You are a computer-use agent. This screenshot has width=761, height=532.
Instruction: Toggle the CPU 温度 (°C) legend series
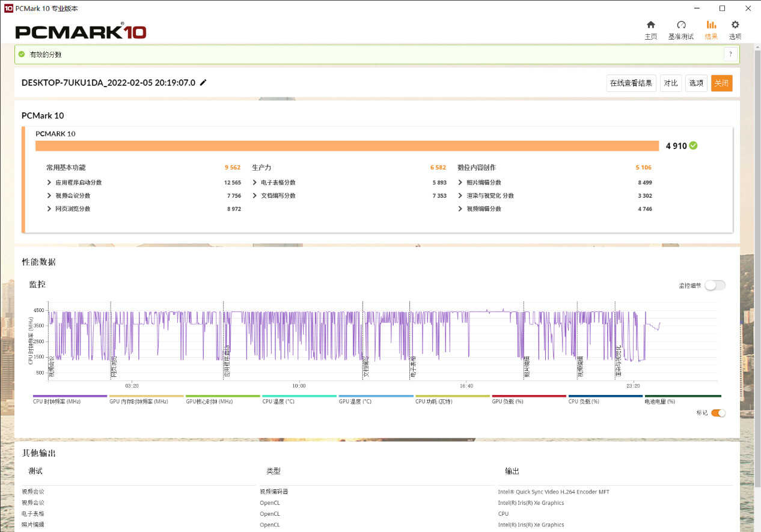click(x=299, y=399)
